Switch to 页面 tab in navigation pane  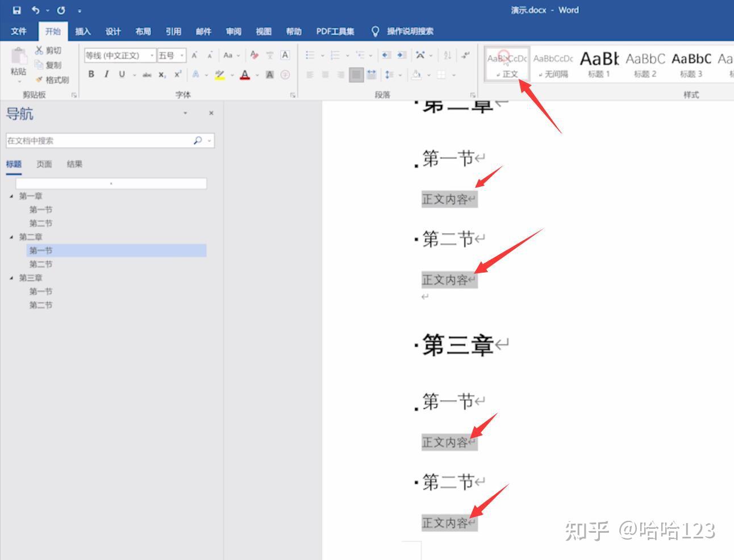[44, 164]
